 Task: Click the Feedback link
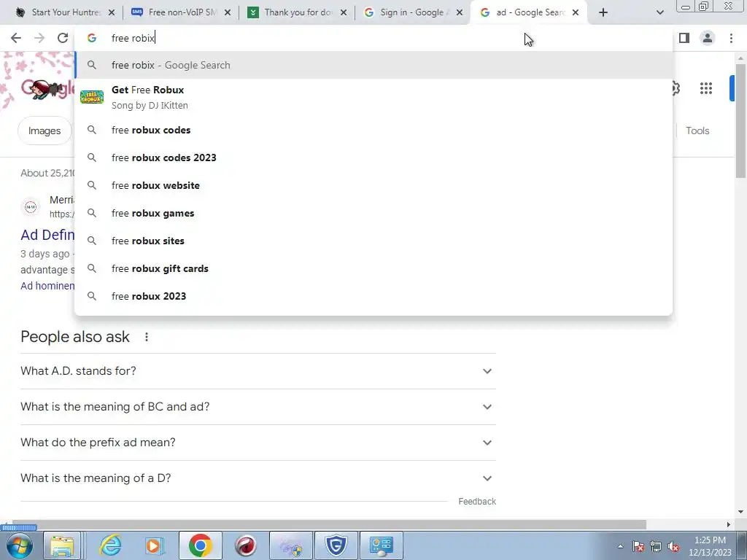click(x=477, y=502)
